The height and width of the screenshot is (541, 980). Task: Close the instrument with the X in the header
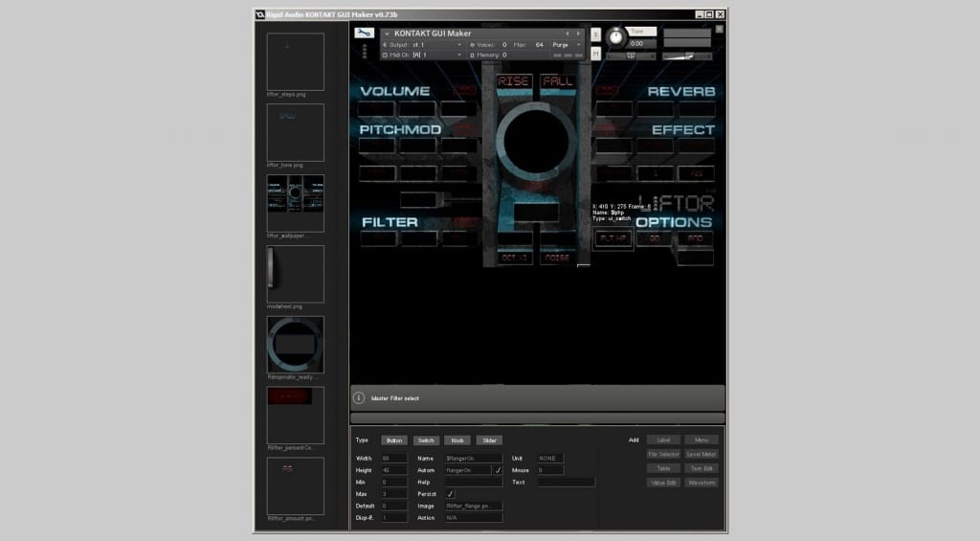(720, 29)
